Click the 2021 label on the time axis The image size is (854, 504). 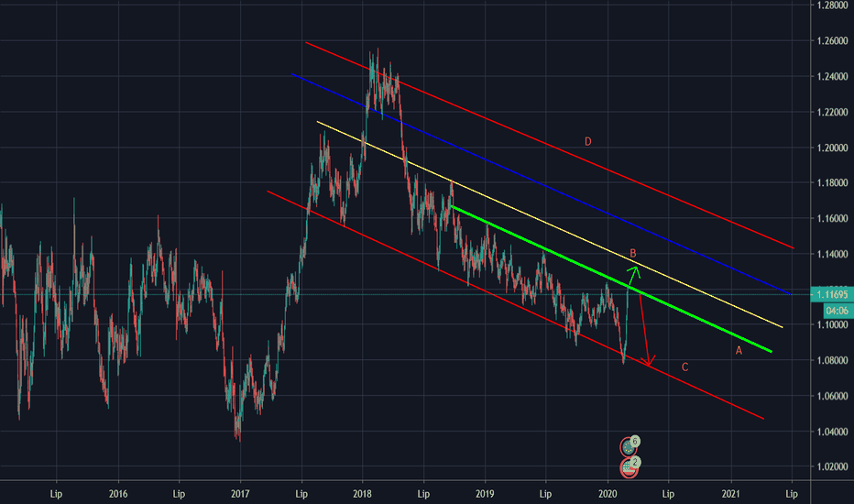(x=730, y=494)
